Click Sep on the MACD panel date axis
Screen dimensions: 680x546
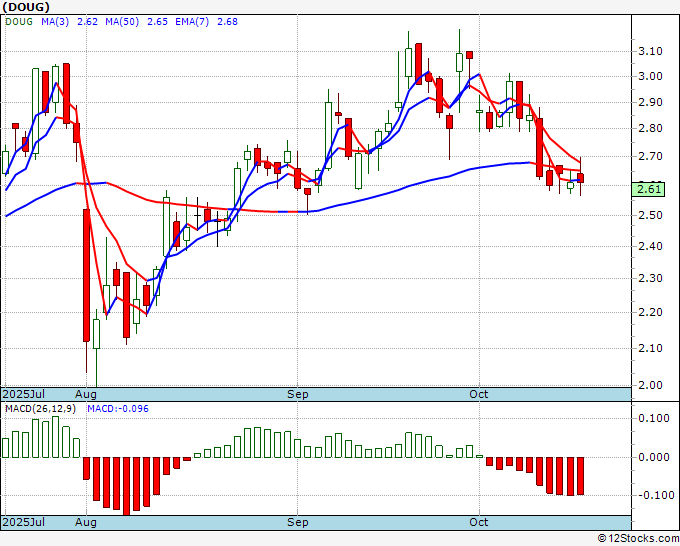coord(298,522)
